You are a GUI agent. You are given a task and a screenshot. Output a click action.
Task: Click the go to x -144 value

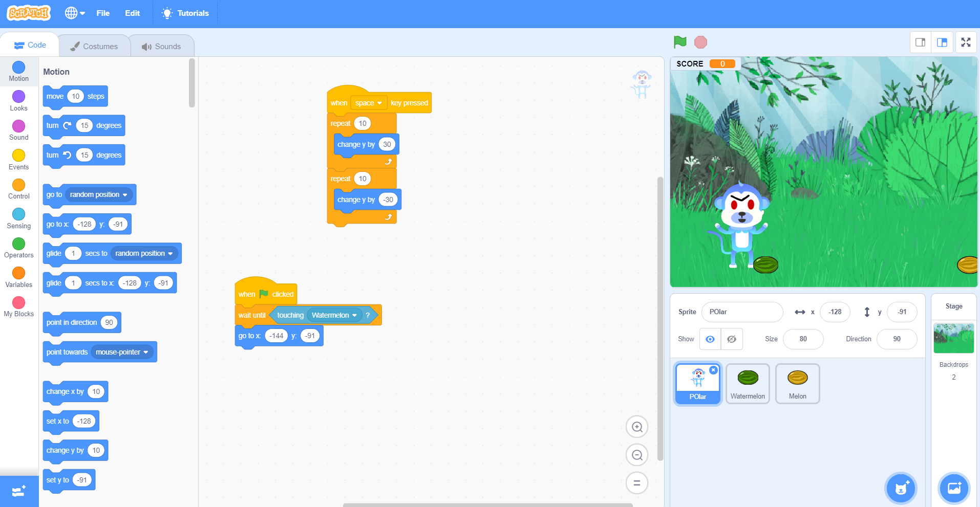point(276,336)
